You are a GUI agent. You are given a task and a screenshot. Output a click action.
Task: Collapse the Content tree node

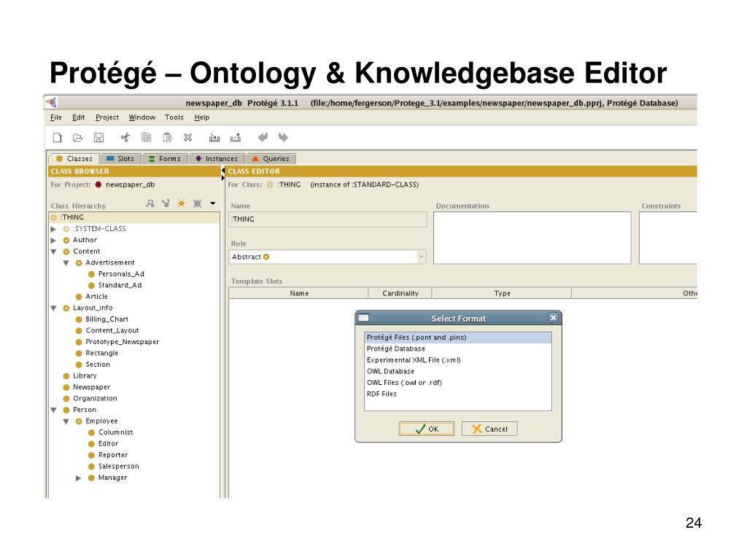coord(53,252)
